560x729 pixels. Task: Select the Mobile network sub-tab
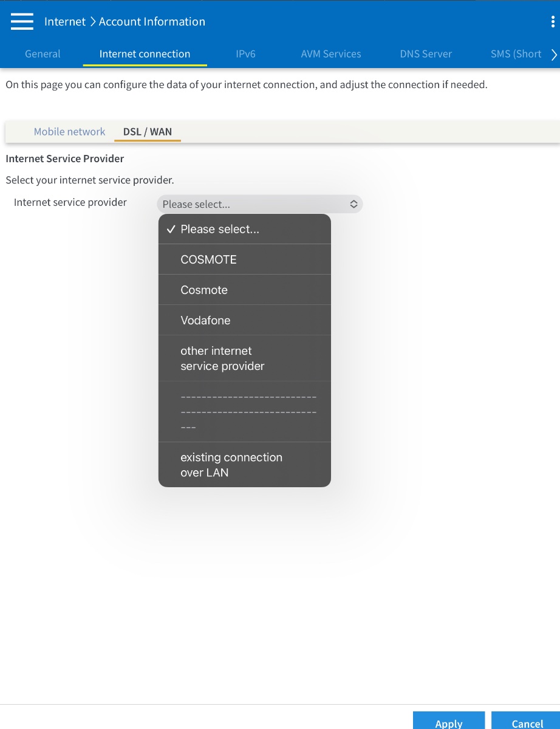click(69, 131)
